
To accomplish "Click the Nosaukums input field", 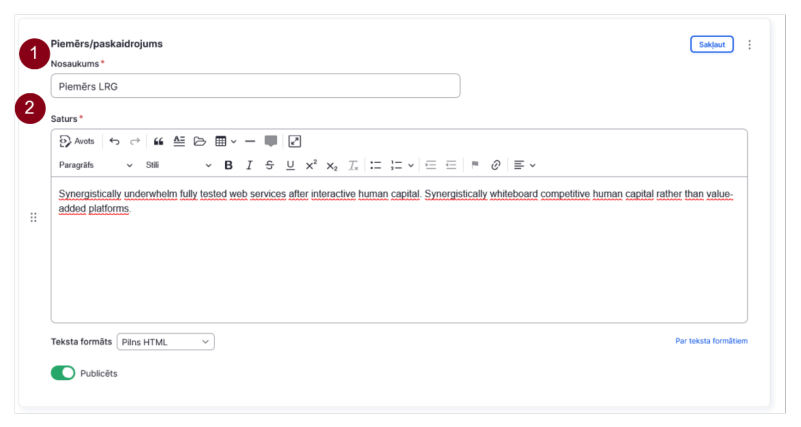I will [x=255, y=86].
